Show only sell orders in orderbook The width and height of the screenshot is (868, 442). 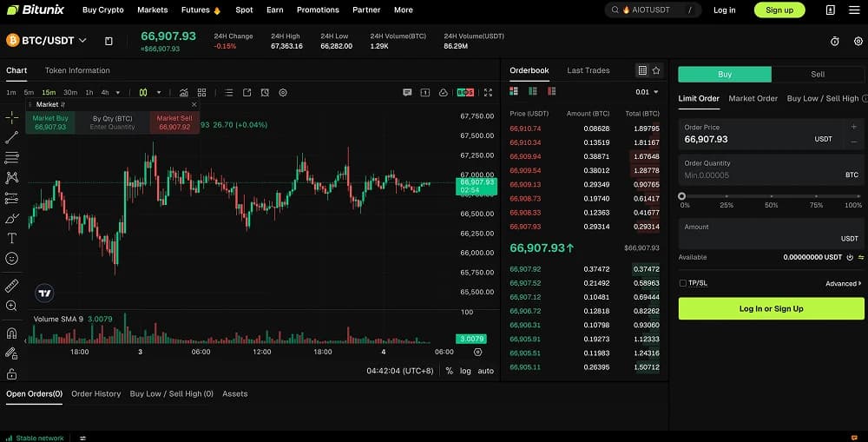pos(551,91)
